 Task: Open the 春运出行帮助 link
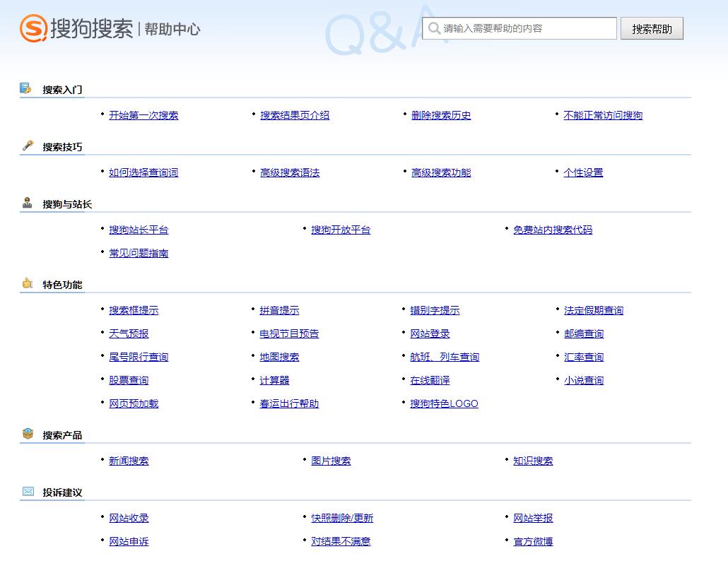pos(289,403)
